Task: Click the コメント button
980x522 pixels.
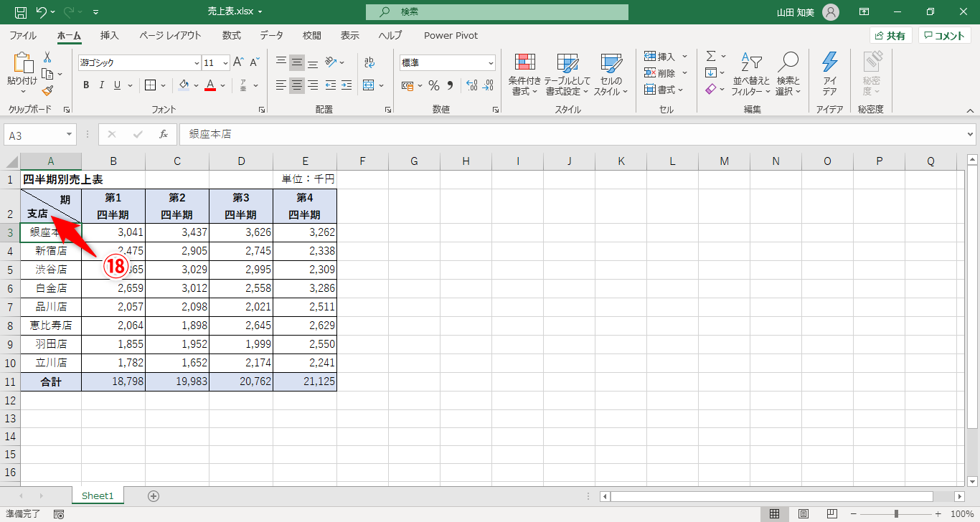Action: tap(944, 35)
